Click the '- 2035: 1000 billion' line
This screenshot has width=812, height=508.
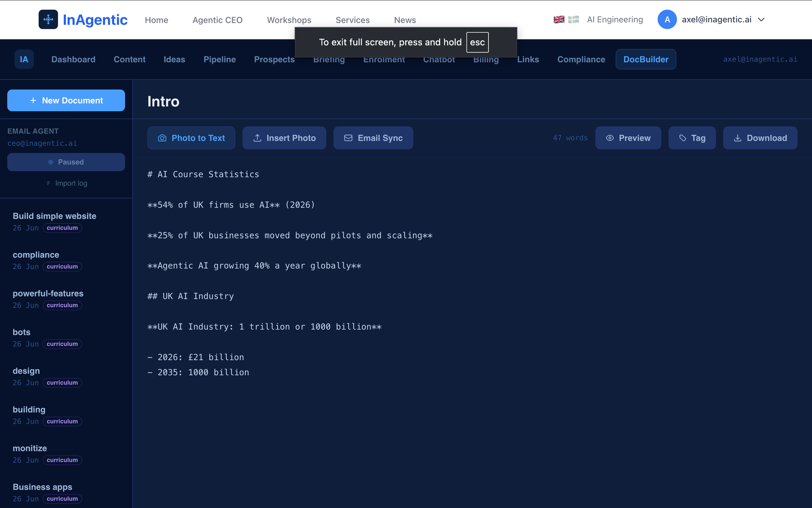point(198,372)
